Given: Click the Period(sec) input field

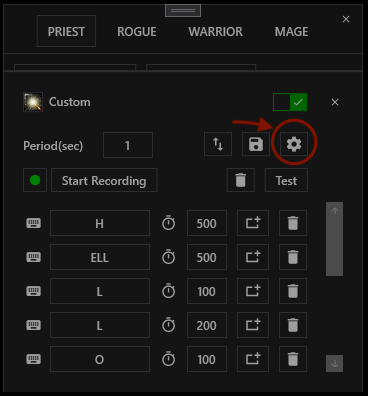Looking at the screenshot, I should 128,145.
